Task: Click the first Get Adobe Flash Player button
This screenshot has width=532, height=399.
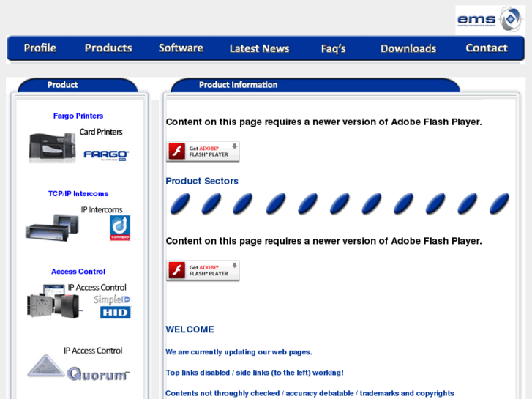Action: (203, 152)
